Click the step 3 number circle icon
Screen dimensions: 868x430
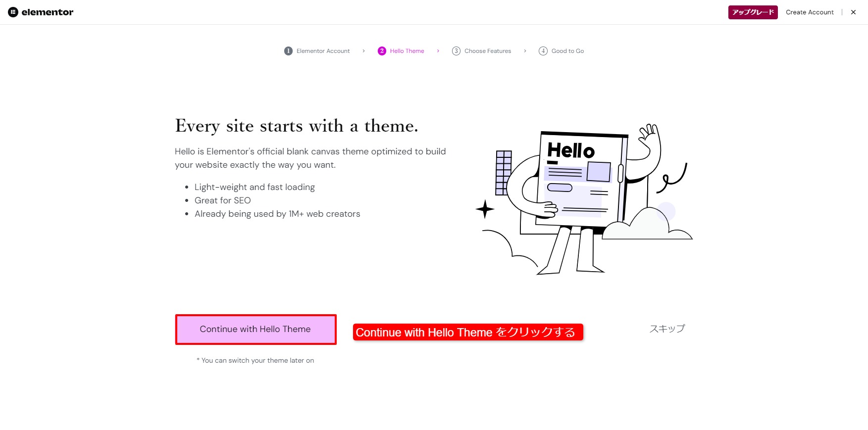click(x=456, y=51)
